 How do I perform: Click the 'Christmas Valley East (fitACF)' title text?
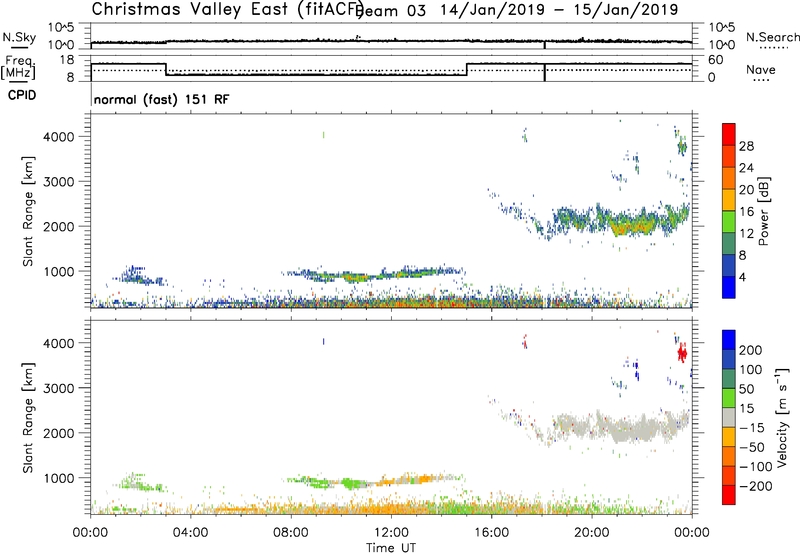pyautogui.click(x=228, y=9)
